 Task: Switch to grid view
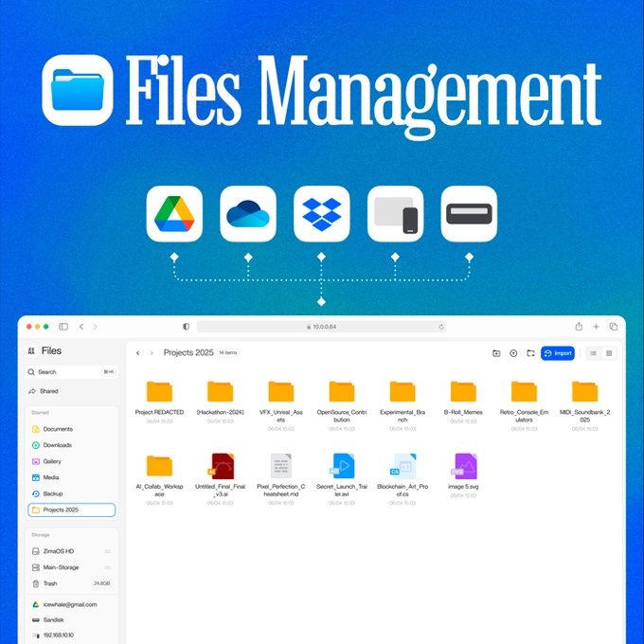click(609, 353)
